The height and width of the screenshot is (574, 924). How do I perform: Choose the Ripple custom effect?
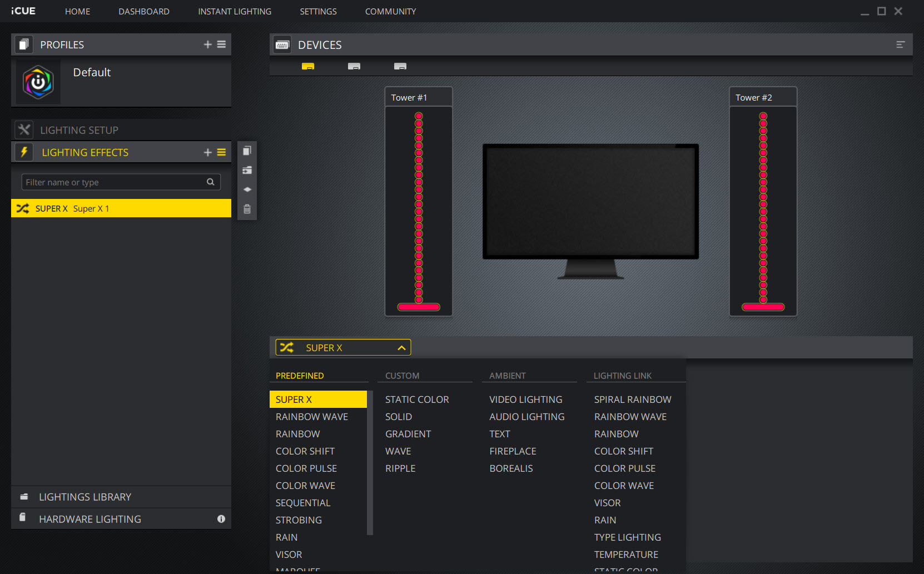pos(400,468)
